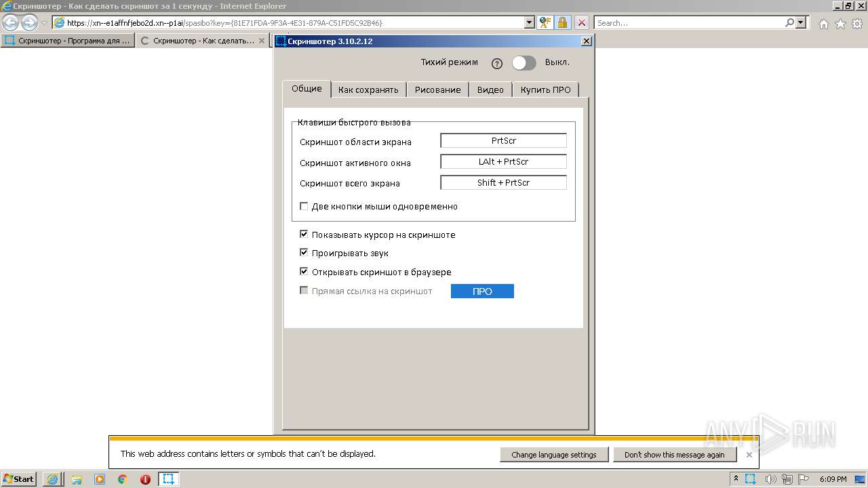The width and height of the screenshot is (868, 488).
Task: Click the Internet Explorer back arrow
Action: click(x=10, y=23)
